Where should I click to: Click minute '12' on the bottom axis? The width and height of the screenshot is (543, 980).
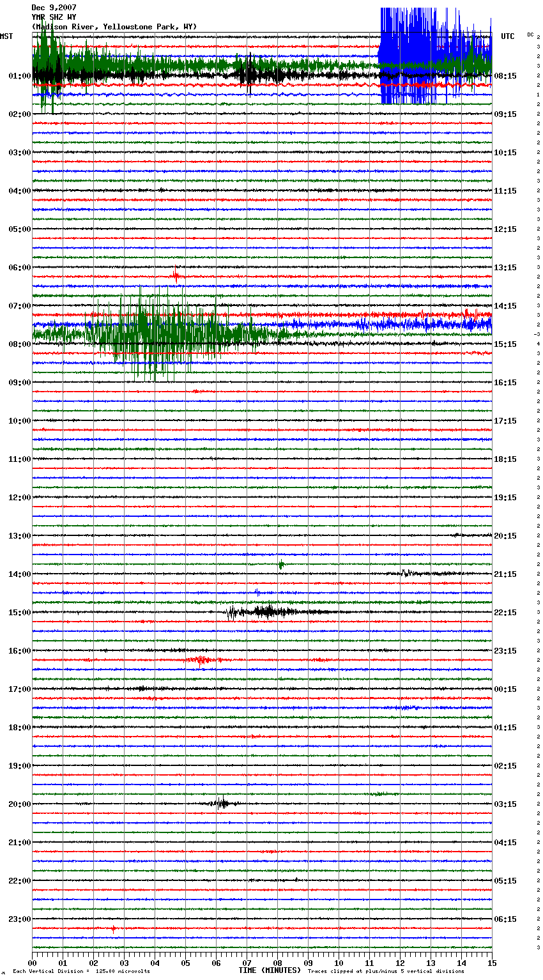tap(400, 963)
